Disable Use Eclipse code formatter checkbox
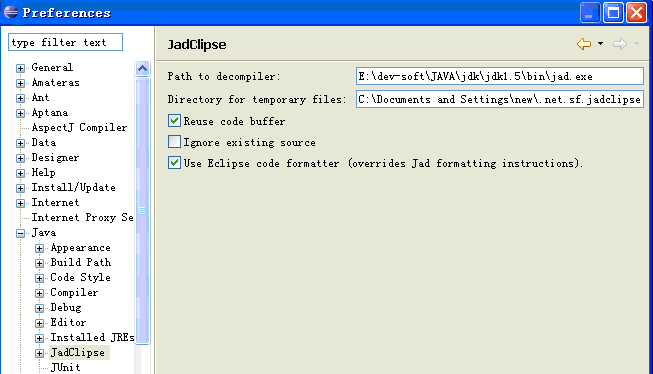This screenshot has height=374, width=653. click(174, 162)
